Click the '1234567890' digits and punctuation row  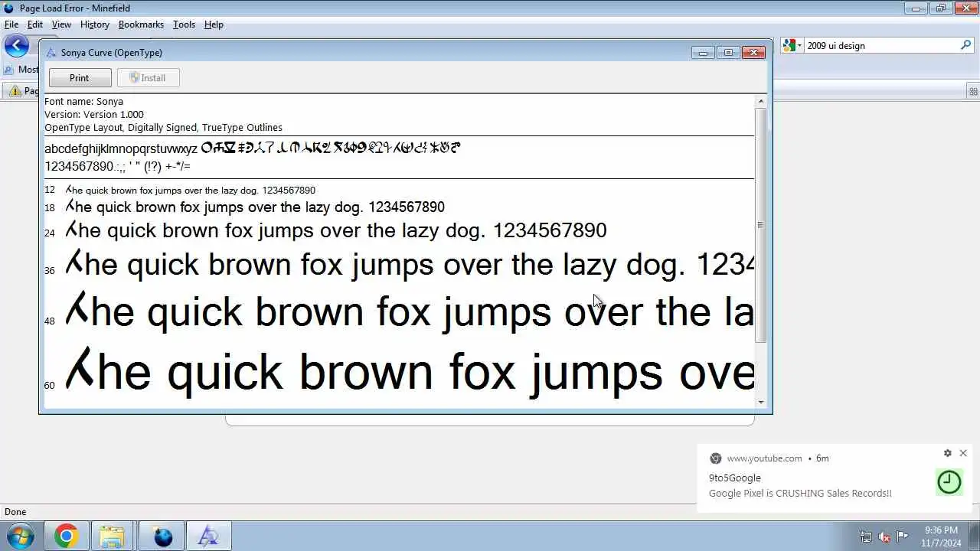[117, 166]
